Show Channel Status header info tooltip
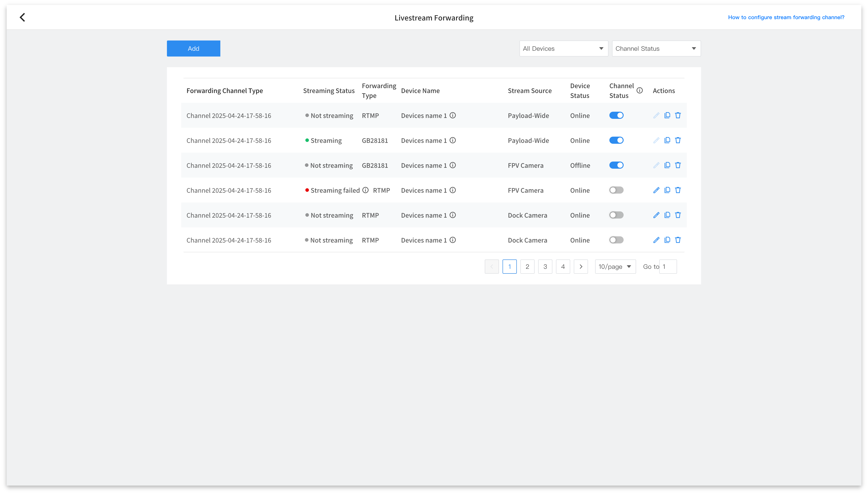This screenshot has height=494, width=868. 639,90
